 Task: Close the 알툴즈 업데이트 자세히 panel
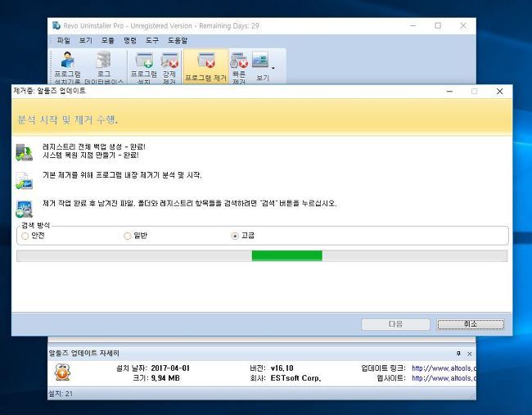tap(470, 354)
